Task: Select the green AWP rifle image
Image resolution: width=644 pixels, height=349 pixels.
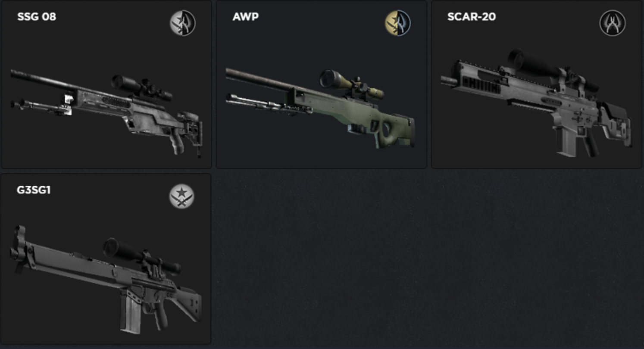Action: [320, 108]
